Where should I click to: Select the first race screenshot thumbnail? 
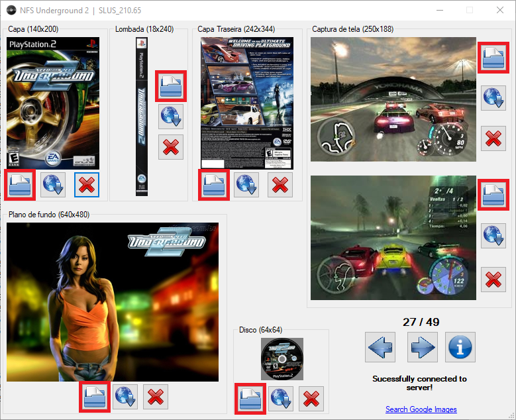point(393,99)
